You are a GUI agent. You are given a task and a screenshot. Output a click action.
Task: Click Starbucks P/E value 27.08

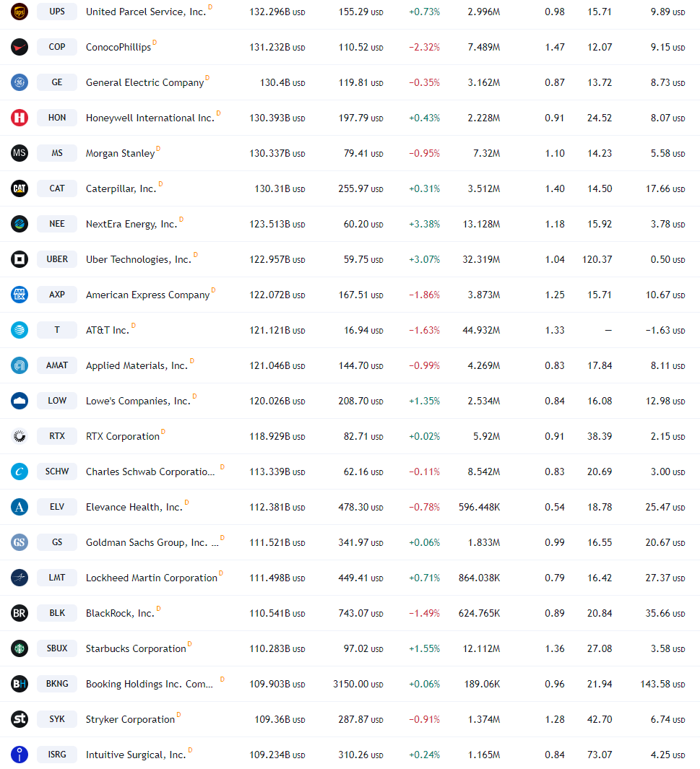click(600, 648)
